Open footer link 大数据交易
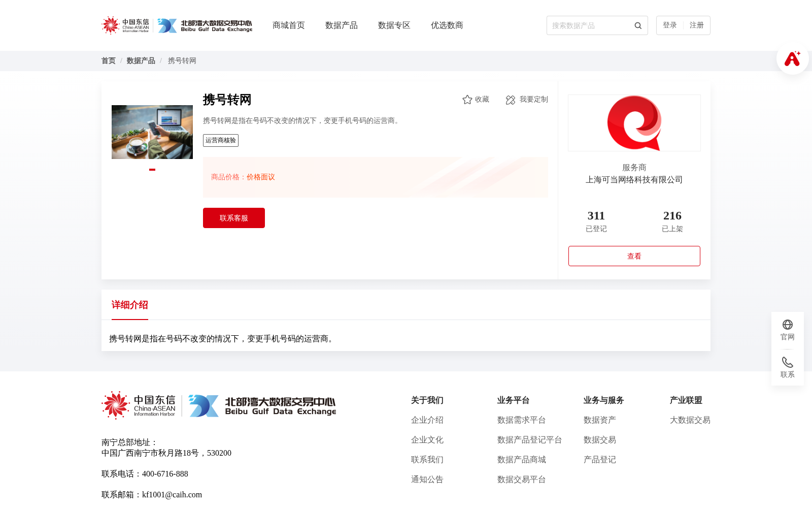Screen dimensions: 812x508 (690, 420)
